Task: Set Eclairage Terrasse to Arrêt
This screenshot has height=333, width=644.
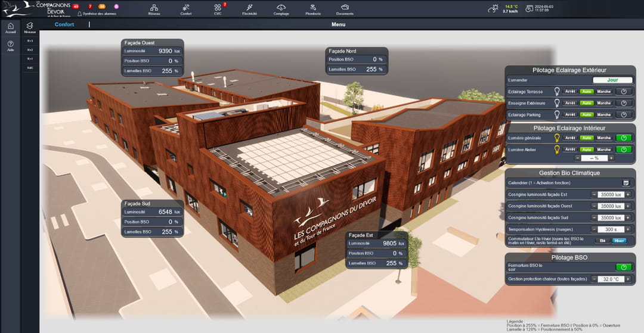Action: click(x=570, y=92)
